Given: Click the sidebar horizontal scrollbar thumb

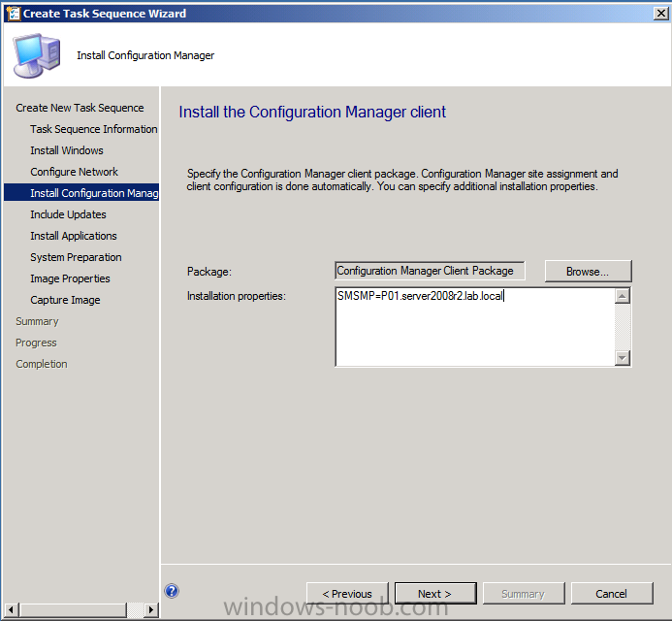Looking at the screenshot, I should click(74, 609).
